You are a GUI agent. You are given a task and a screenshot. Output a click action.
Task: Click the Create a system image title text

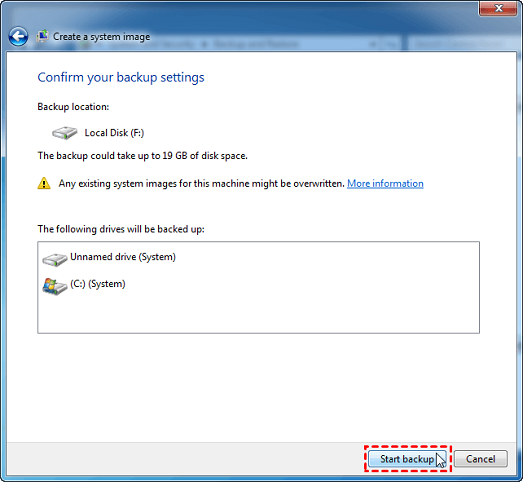[101, 37]
